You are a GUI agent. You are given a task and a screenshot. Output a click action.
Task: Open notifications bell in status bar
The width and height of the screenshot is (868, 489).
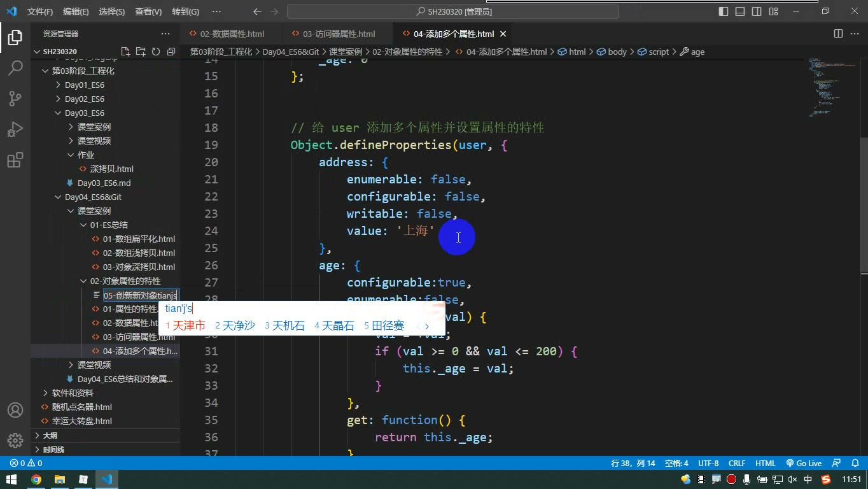click(x=855, y=464)
